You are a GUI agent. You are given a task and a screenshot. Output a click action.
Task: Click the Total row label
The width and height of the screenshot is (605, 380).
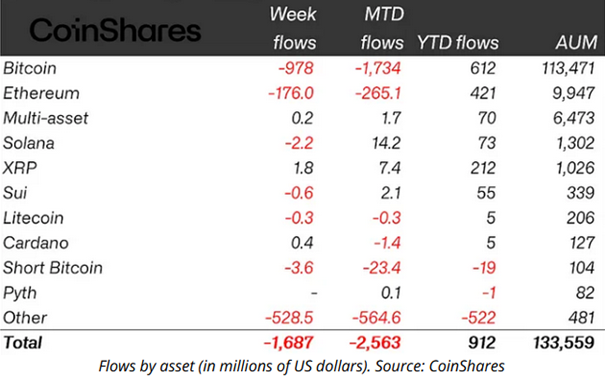[x=23, y=343]
